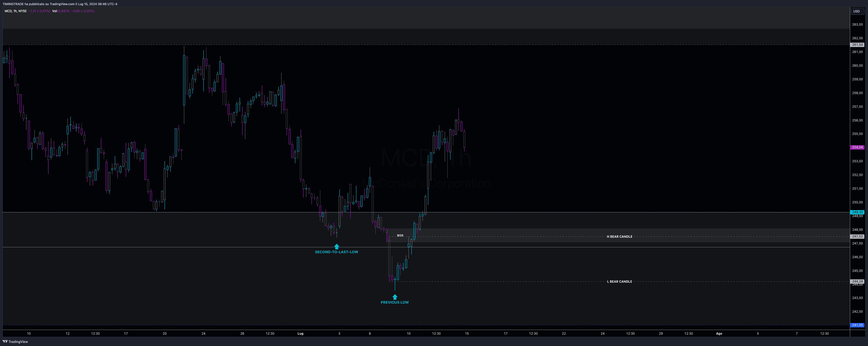Click the 244,24 price line label
The image size is (868, 346).
point(857,281)
